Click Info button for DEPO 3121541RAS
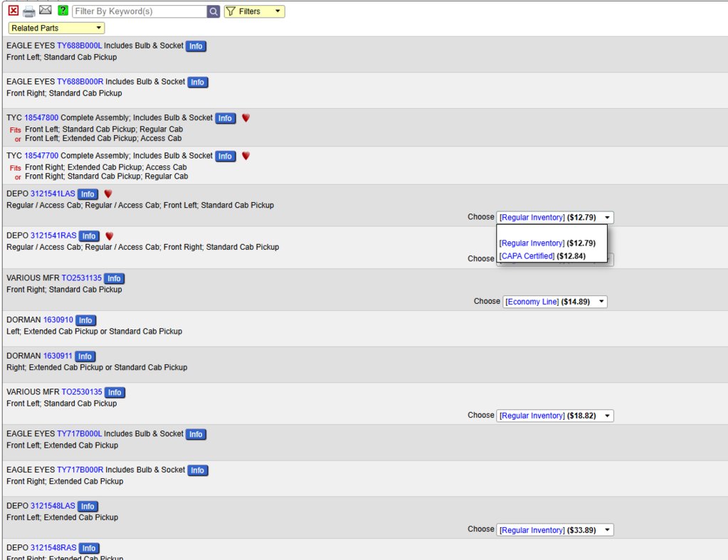The width and height of the screenshot is (728, 560). (89, 236)
